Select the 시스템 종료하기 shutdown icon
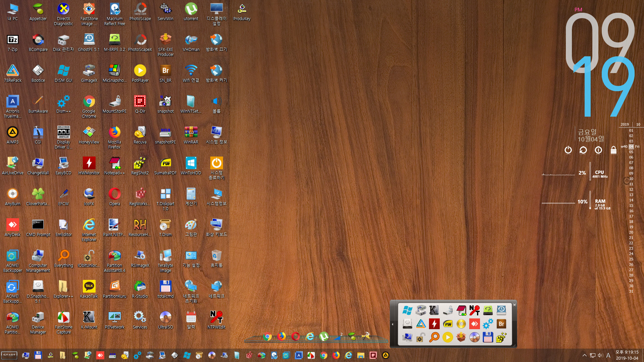Viewport: 644px width, 362px height. [216, 168]
